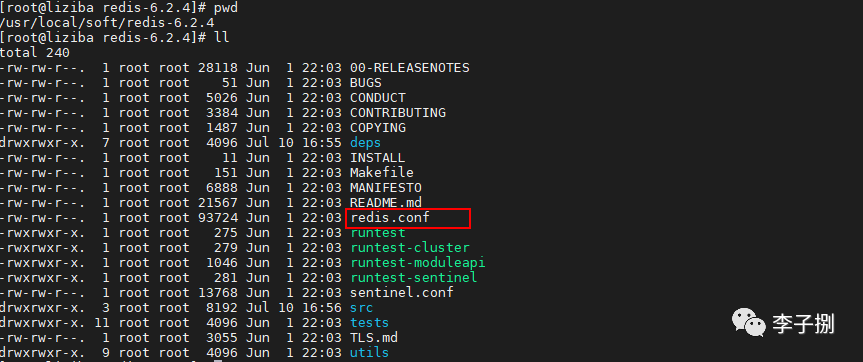Click the TLS.md file name

click(374, 337)
